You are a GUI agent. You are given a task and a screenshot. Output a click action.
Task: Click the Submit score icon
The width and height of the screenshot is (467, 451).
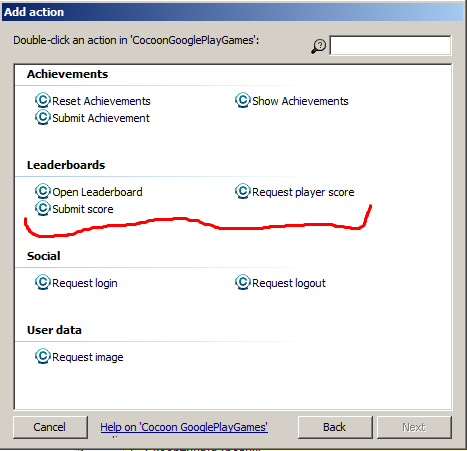click(43, 208)
